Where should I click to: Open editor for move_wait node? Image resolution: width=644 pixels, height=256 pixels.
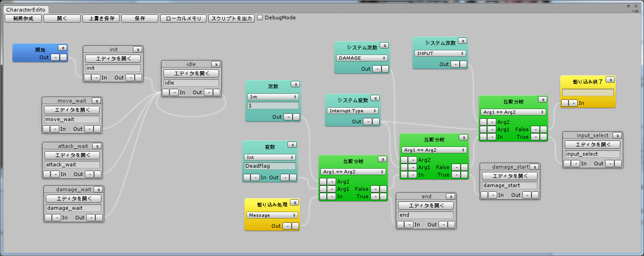pyautogui.click(x=72, y=110)
